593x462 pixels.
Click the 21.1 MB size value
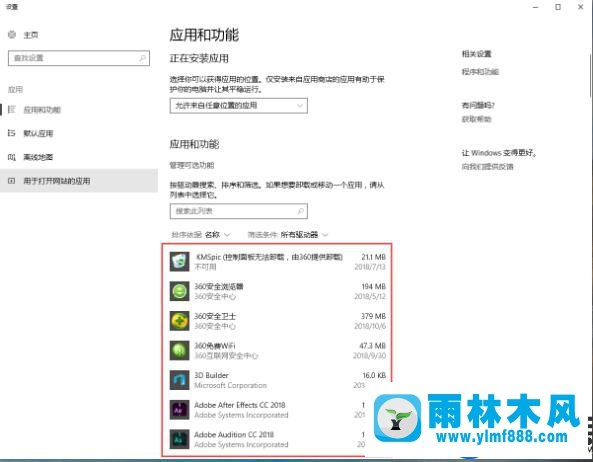click(x=373, y=257)
